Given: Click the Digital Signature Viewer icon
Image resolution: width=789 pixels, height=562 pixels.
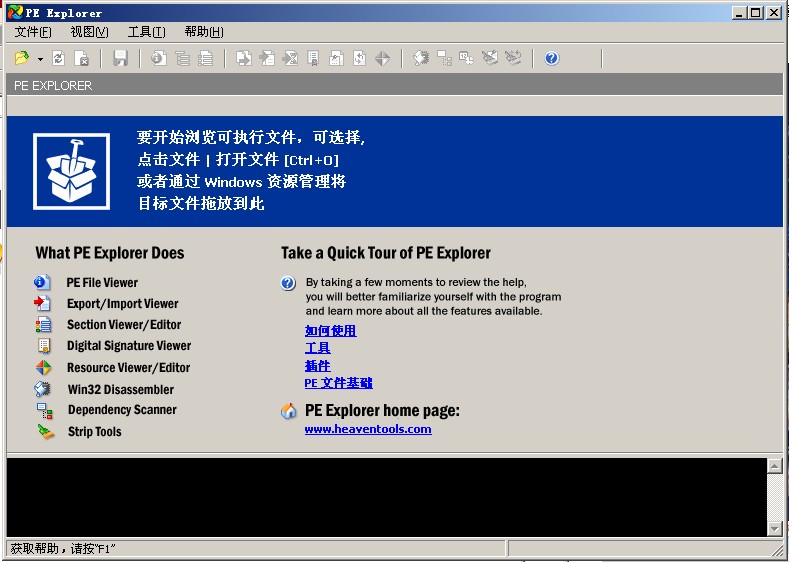Looking at the screenshot, I should 44,346.
